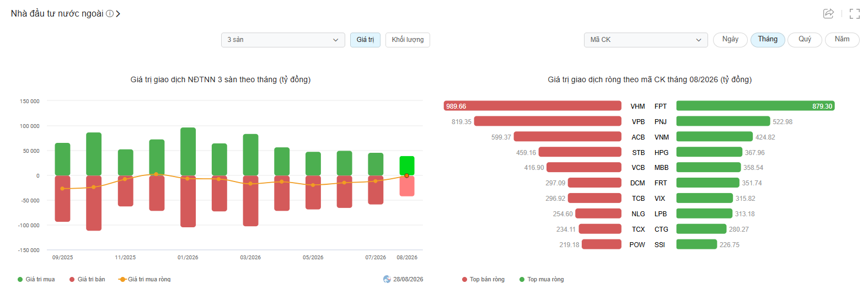Click the "03/2026" x-axis label
The height and width of the screenshot is (299, 868).
pyautogui.click(x=250, y=258)
